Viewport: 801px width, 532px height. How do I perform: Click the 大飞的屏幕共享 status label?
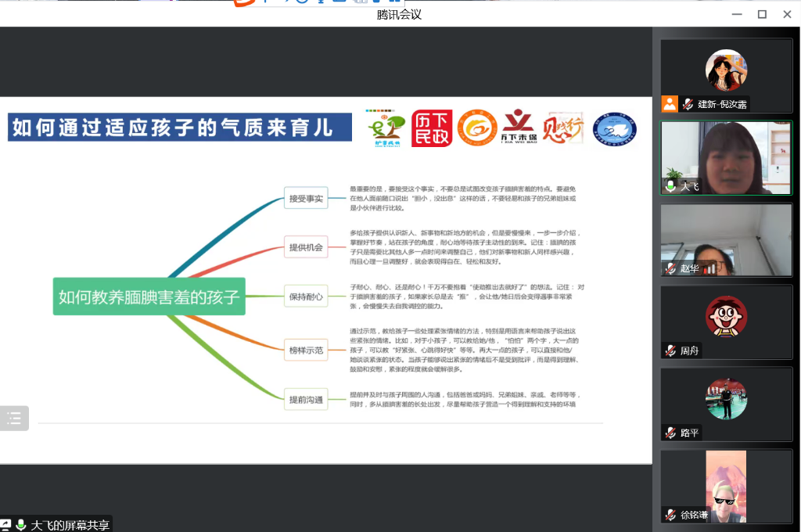click(70, 525)
